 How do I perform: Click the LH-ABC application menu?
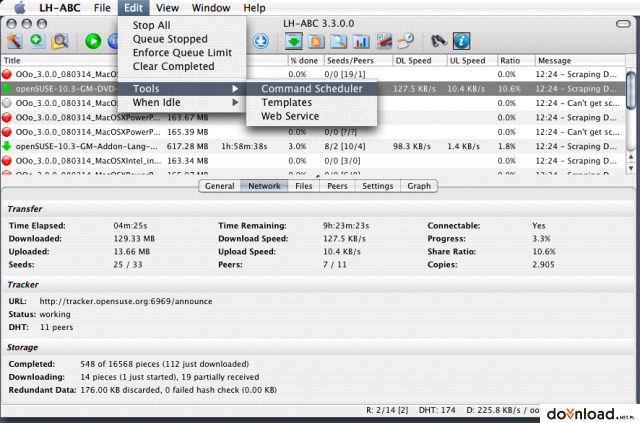60,8
